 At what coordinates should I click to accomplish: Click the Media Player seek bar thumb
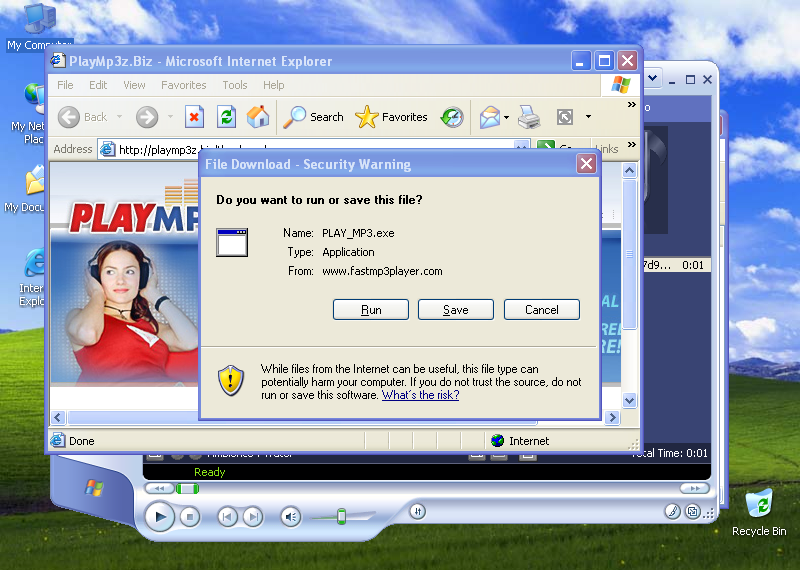[x=187, y=489]
